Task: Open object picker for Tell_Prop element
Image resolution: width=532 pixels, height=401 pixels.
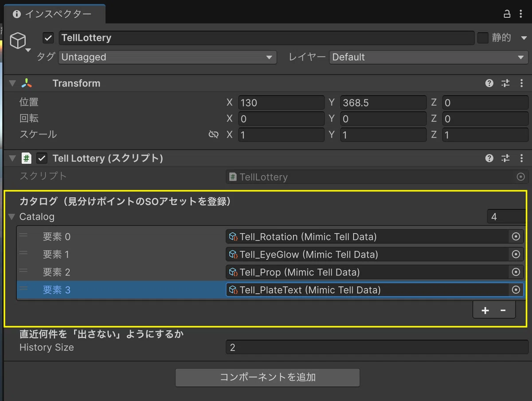Action: 516,272
